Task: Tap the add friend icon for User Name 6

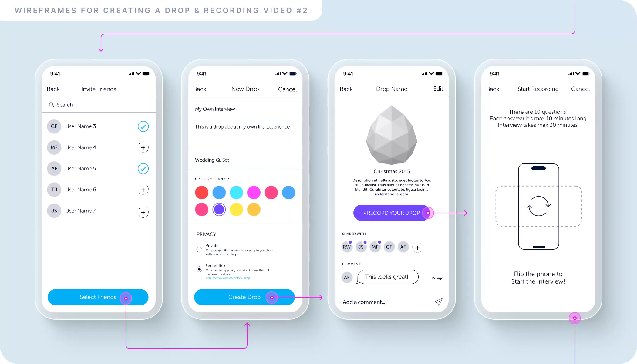Action: pyautogui.click(x=143, y=190)
